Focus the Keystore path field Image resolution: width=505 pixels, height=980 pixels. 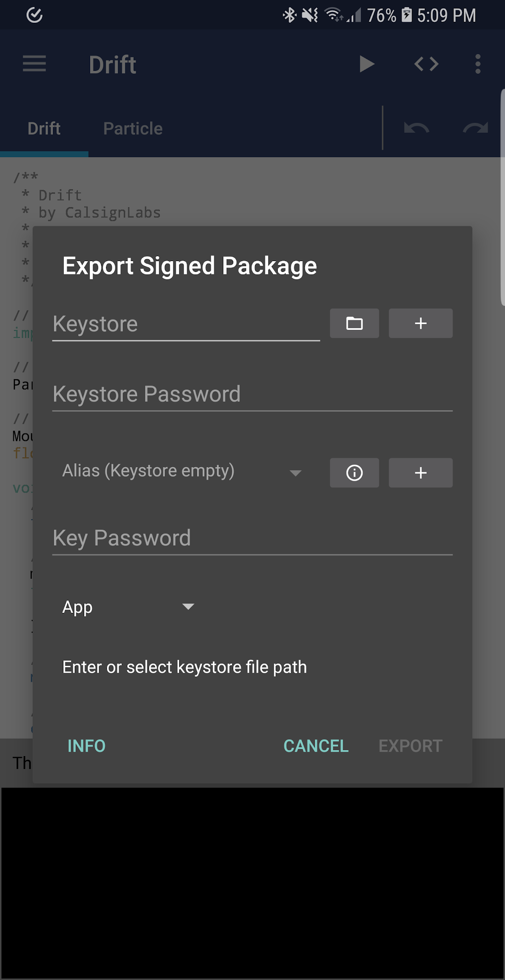click(x=186, y=325)
